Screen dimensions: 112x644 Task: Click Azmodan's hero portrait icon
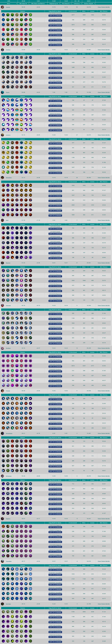pyautogui.click(x=3, y=178)
